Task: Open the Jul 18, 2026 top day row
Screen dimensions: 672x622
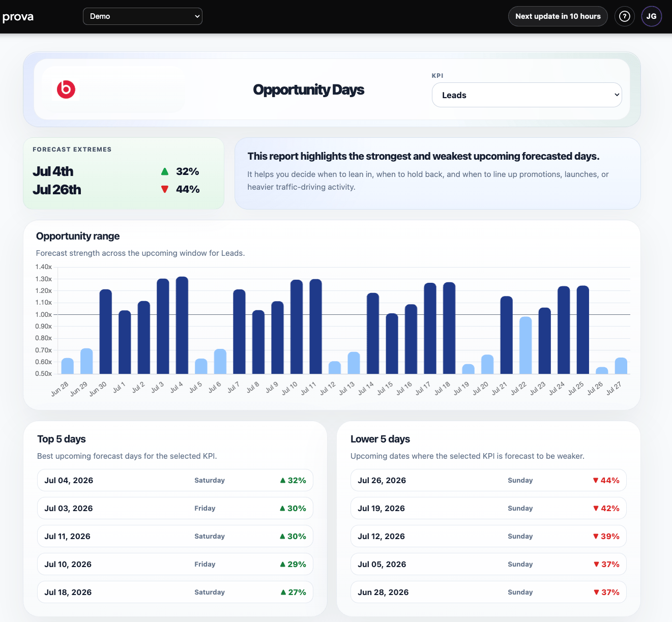Action: pos(175,592)
